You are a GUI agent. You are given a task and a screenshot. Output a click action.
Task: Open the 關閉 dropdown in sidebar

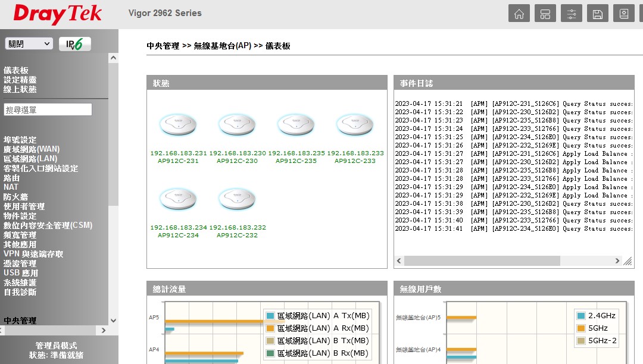29,44
